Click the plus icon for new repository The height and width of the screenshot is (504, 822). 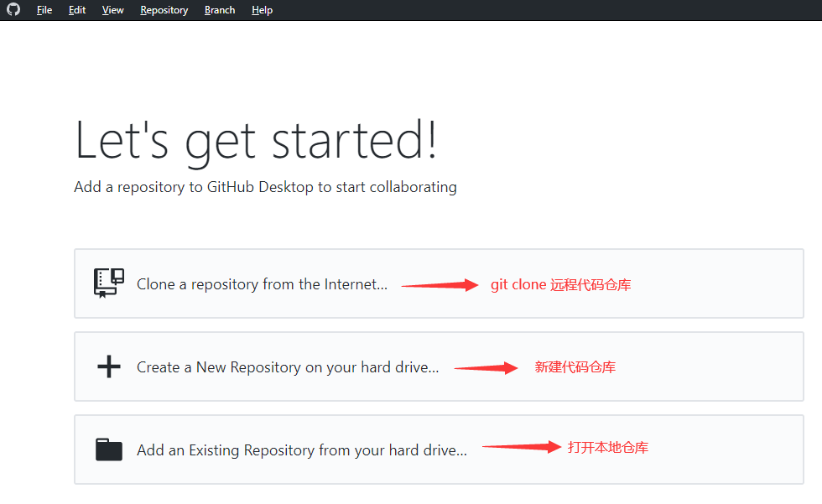point(109,366)
